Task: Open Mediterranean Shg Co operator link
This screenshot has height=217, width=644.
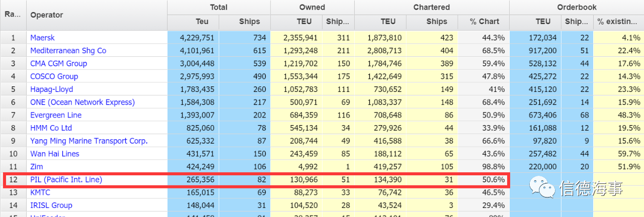Action: pos(68,51)
